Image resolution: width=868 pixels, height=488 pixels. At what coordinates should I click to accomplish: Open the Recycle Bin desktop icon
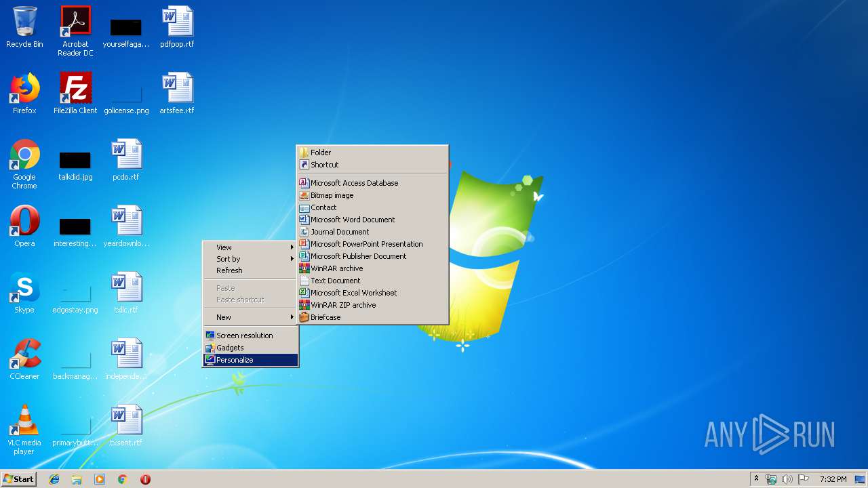24,27
